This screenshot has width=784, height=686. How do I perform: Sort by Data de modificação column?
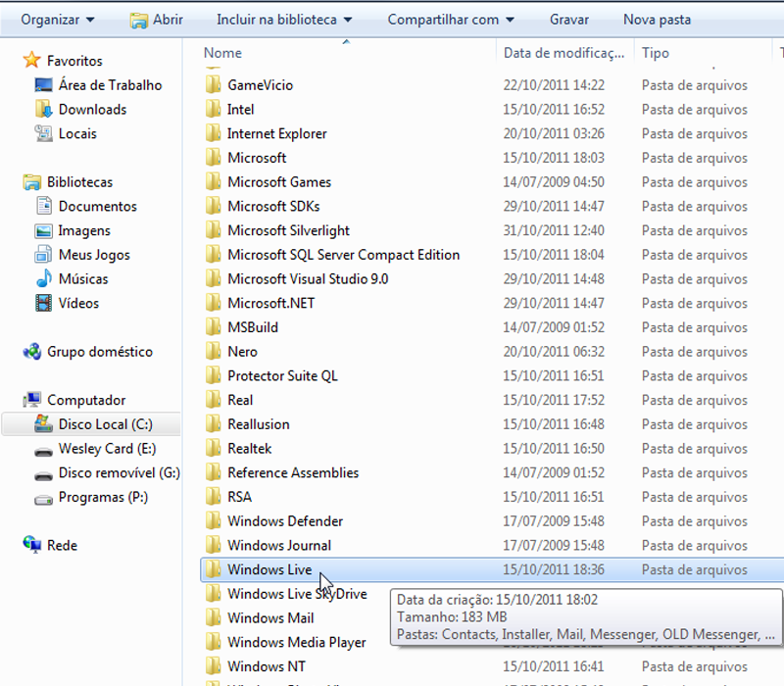tap(563, 53)
